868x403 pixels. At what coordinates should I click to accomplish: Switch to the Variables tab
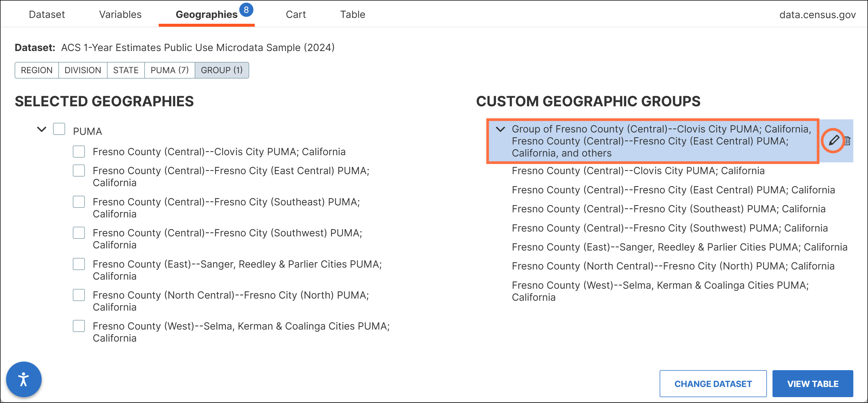pos(120,14)
